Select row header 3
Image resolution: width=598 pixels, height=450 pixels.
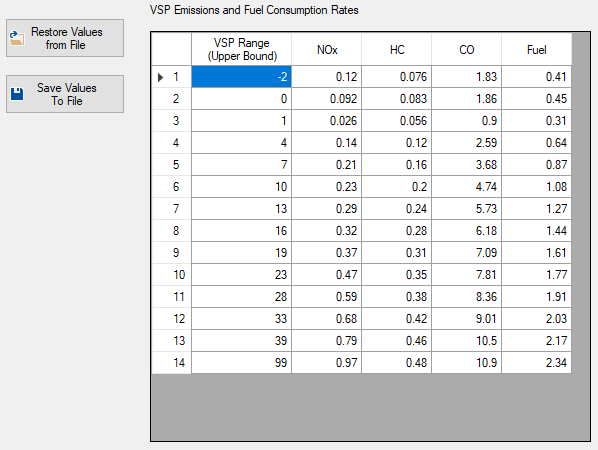point(172,121)
